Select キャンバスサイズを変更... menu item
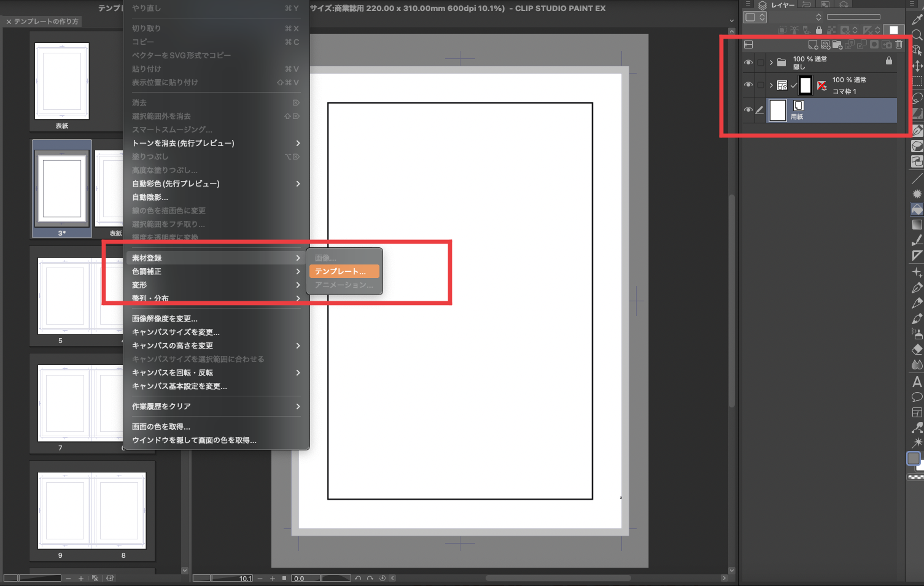 (x=176, y=332)
